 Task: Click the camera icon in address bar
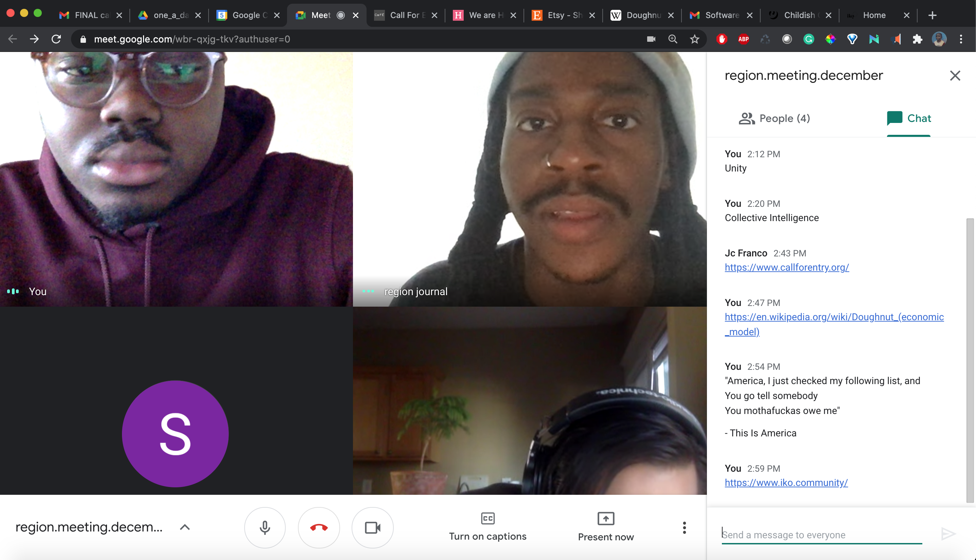pos(651,39)
